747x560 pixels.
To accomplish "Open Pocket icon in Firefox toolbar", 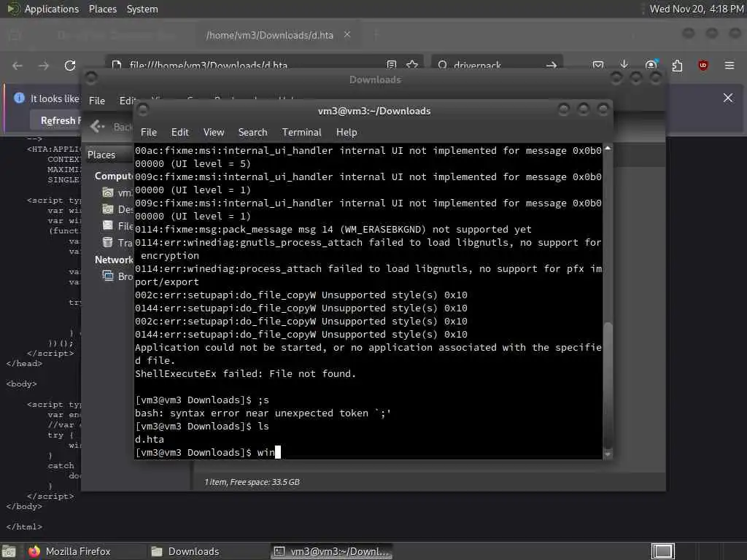I will pyautogui.click(x=598, y=65).
